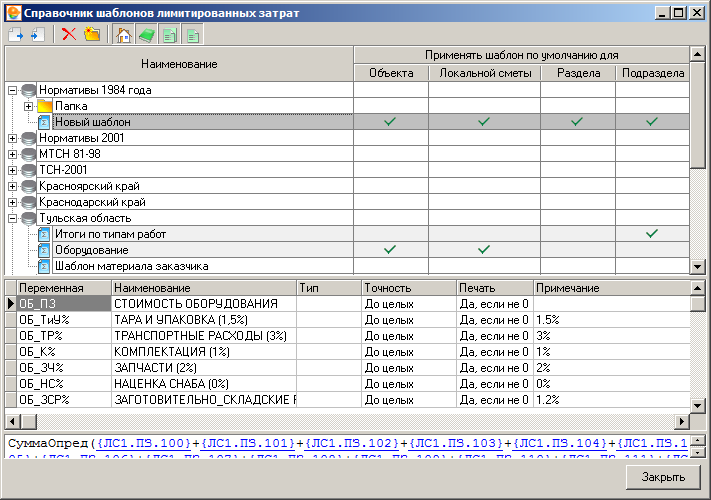This screenshot has width=711, height=500.
Task: Expand the ТСН-2001 node
Action: 12,170
